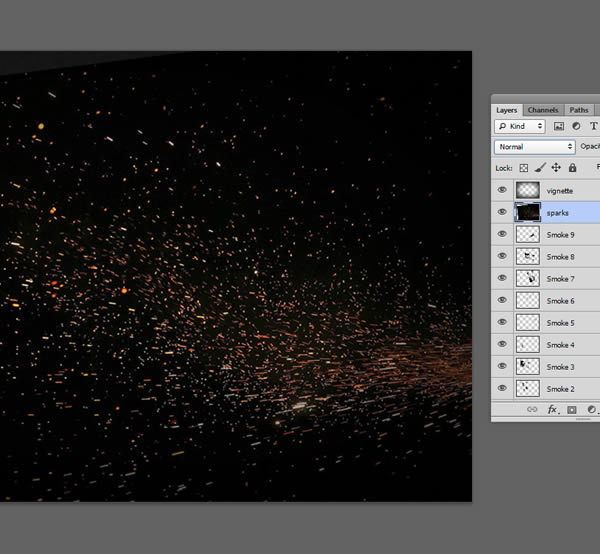
Task: Click the Smoke 3 layer thumbnail
Action: coord(528,367)
